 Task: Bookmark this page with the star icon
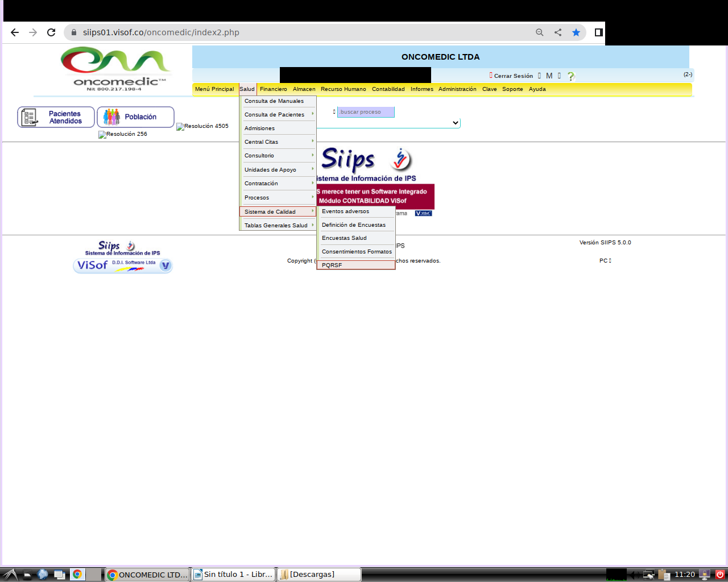tap(576, 32)
